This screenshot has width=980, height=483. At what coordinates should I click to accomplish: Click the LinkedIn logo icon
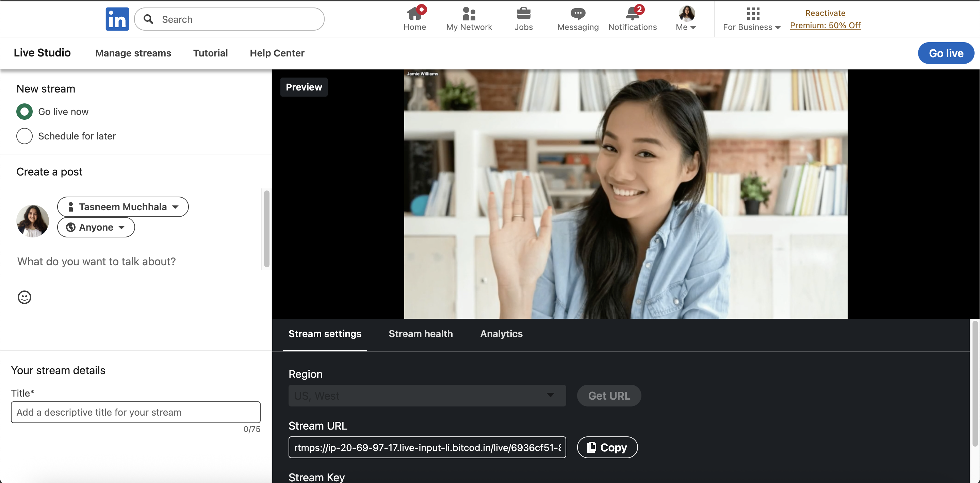117,19
